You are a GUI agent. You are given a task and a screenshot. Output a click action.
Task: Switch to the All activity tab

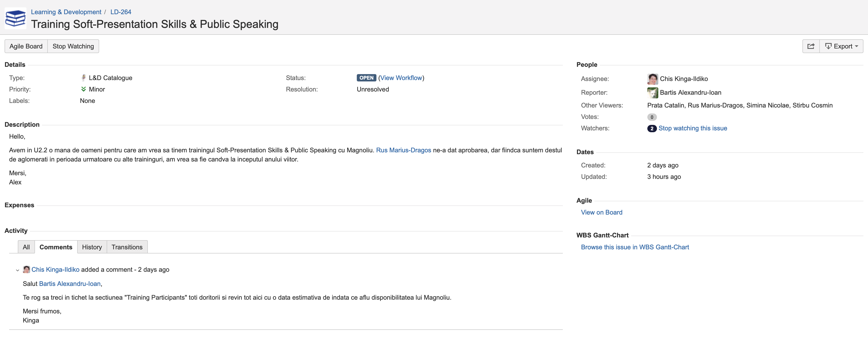(x=26, y=247)
